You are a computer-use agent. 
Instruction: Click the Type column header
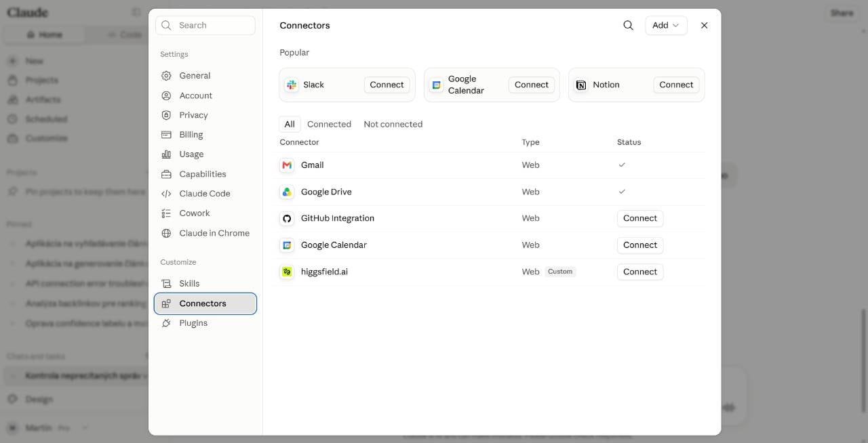(x=530, y=142)
